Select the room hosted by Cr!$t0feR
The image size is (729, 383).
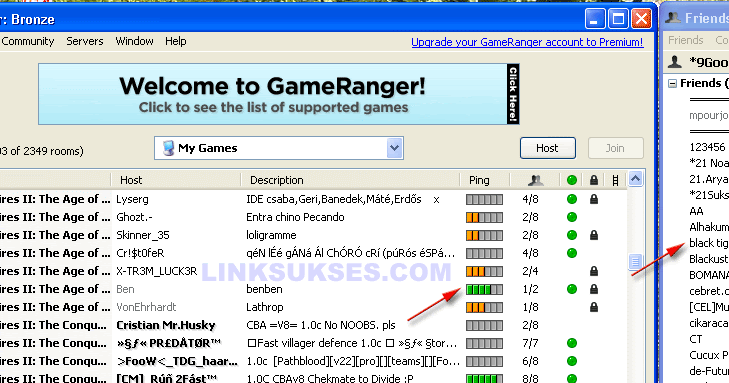313,253
